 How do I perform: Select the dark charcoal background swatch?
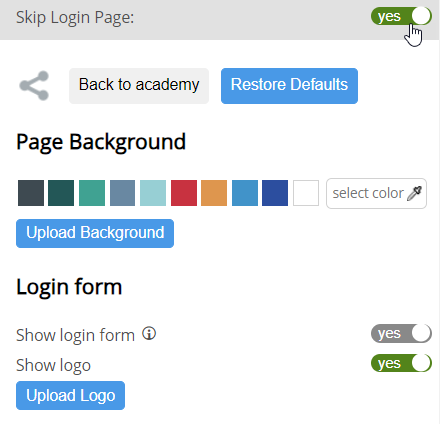pos(31,193)
